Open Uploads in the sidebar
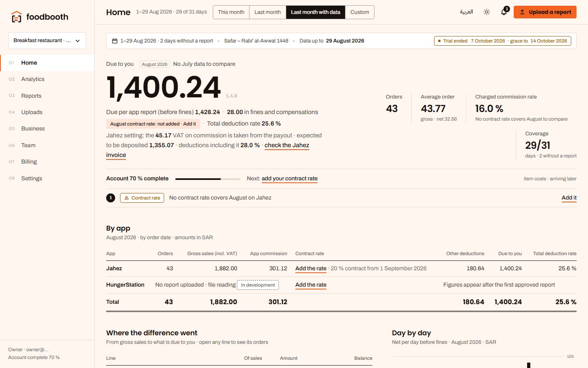Viewport: 588px width, 368px height. tap(47, 112)
